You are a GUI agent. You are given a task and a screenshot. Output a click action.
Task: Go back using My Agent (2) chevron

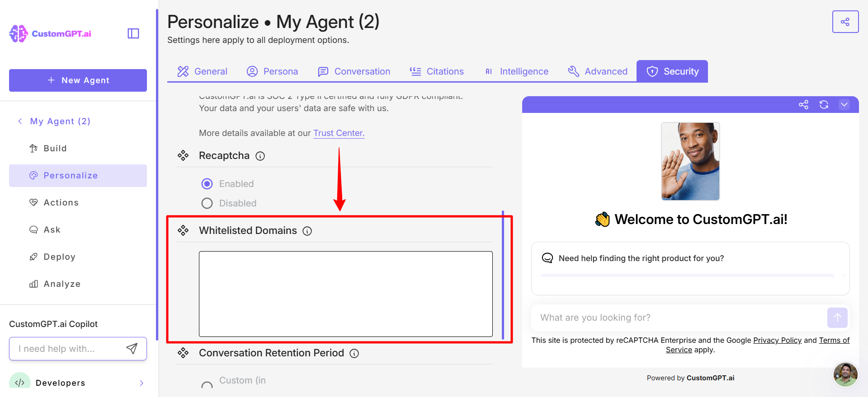click(20, 121)
